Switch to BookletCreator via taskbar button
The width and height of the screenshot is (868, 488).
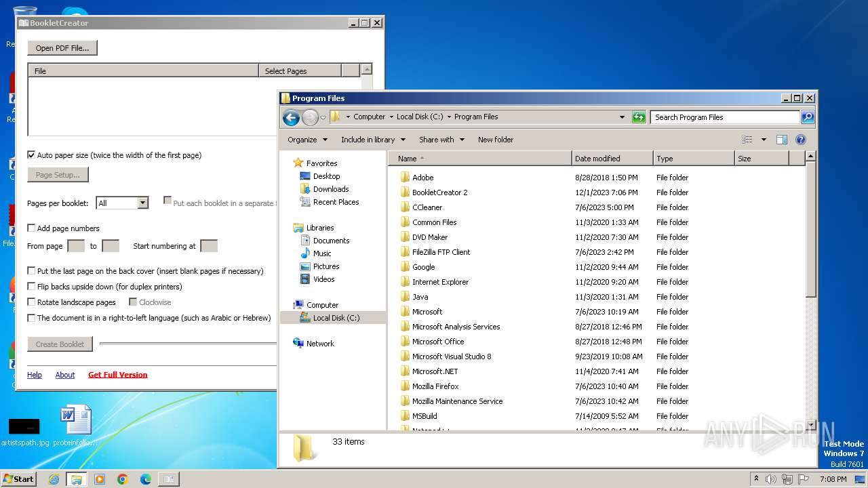pyautogui.click(x=168, y=479)
